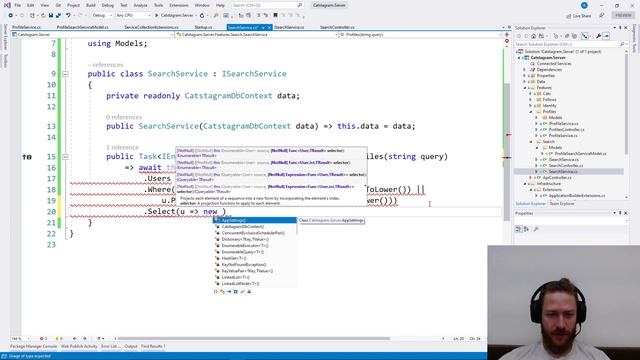Image resolution: width=640 pixels, height=360 pixels.
Task: Click the Undo icon in toolbar
Action: (x=68, y=16)
